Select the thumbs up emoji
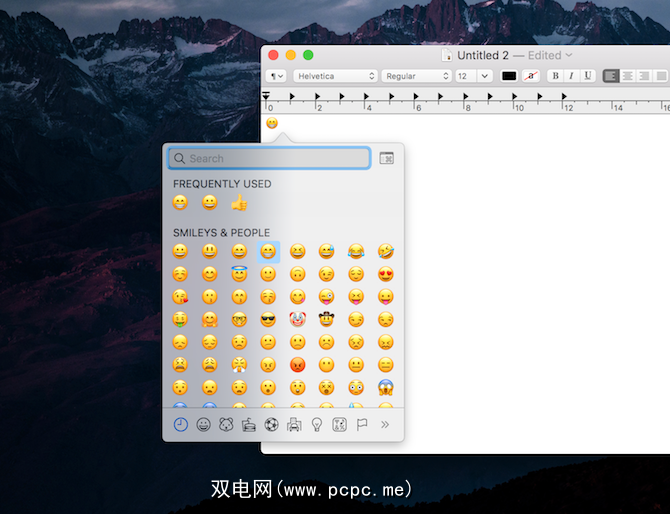670x514 pixels. [239, 203]
